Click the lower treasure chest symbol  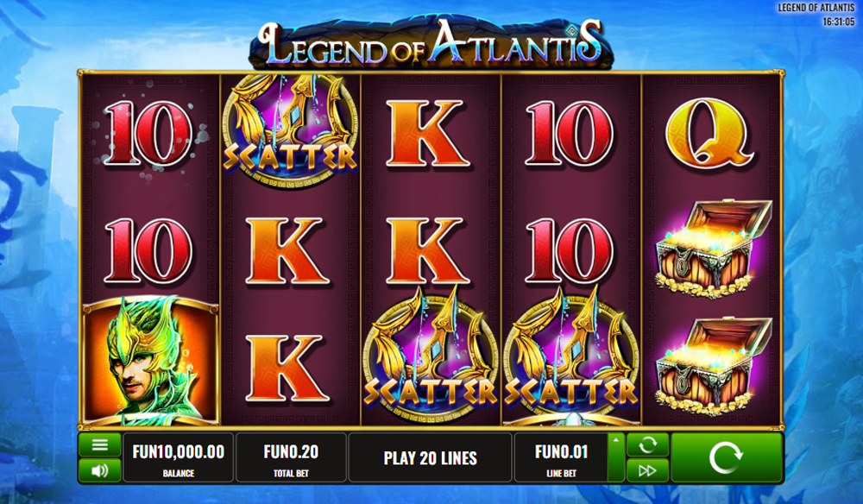click(x=714, y=366)
